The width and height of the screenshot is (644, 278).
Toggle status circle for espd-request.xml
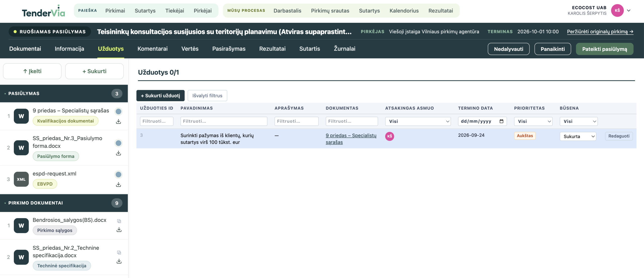[x=118, y=175]
